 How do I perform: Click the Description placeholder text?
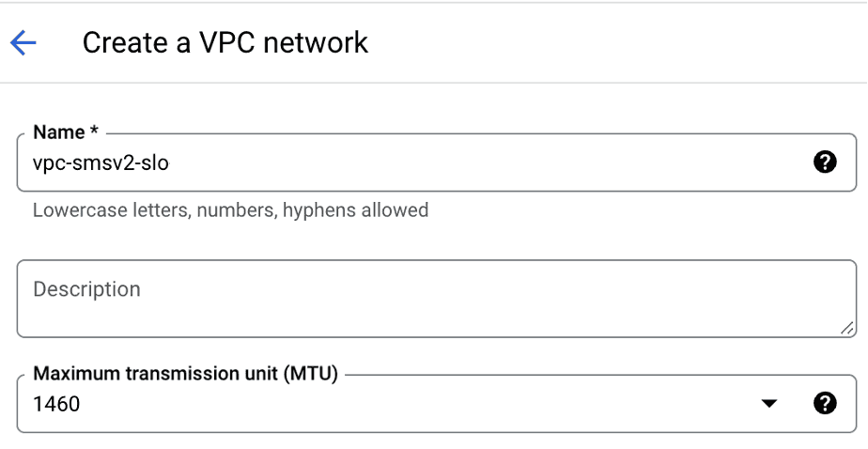coord(86,289)
